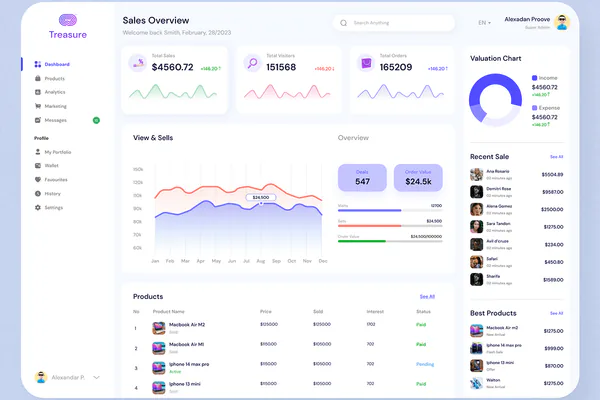This screenshot has height=400, width=600.
Task: Click the Paid status of Macbook Air M2
Action: coord(421,325)
